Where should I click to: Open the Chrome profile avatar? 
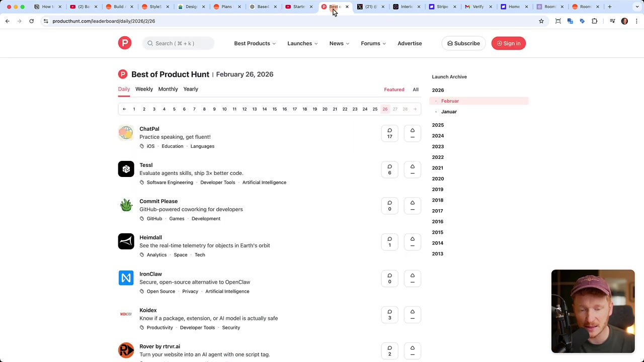(624, 21)
